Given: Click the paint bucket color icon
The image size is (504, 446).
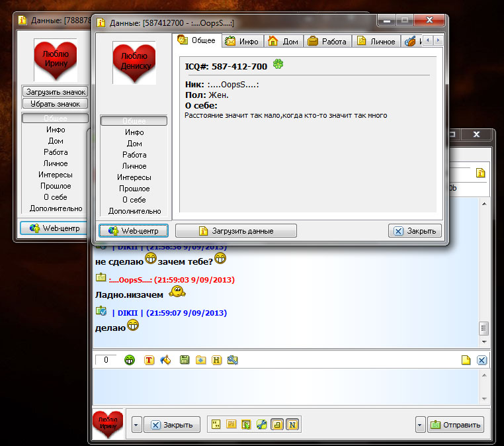Looking at the screenshot, I should [166, 360].
